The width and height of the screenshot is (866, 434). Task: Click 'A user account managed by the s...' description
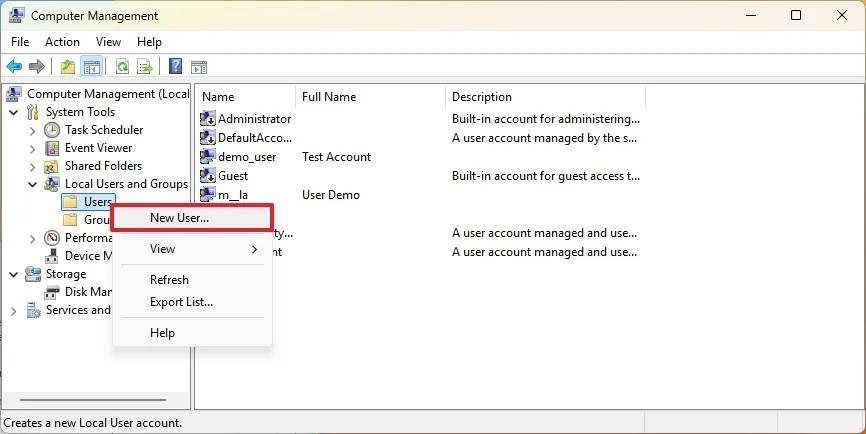pos(544,138)
